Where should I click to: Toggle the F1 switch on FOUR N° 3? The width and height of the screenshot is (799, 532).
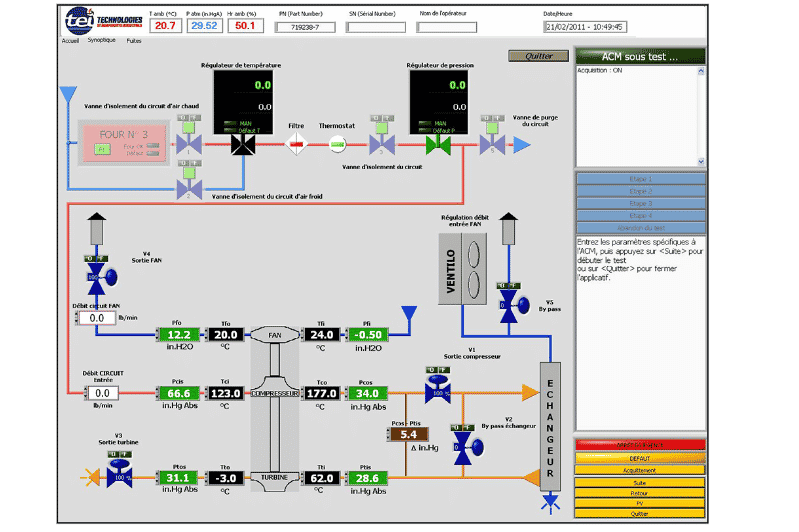click(x=102, y=149)
